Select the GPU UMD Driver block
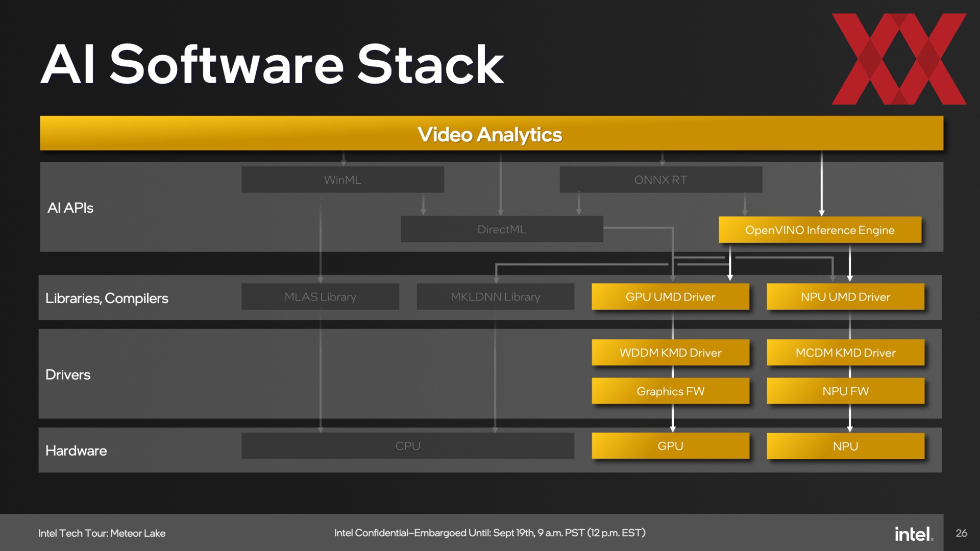The width and height of the screenshot is (980, 551). [x=671, y=296]
